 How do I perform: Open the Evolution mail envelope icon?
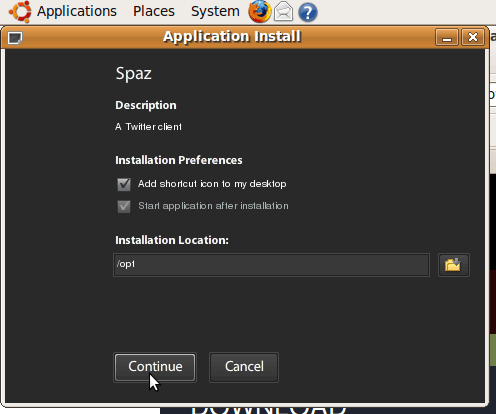click(283, 12)
